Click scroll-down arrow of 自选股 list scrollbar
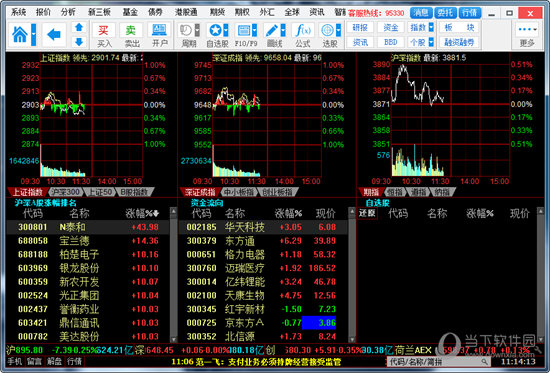This screenshot has width=550, height=373. pyautogui.click(x=541, y=339)
